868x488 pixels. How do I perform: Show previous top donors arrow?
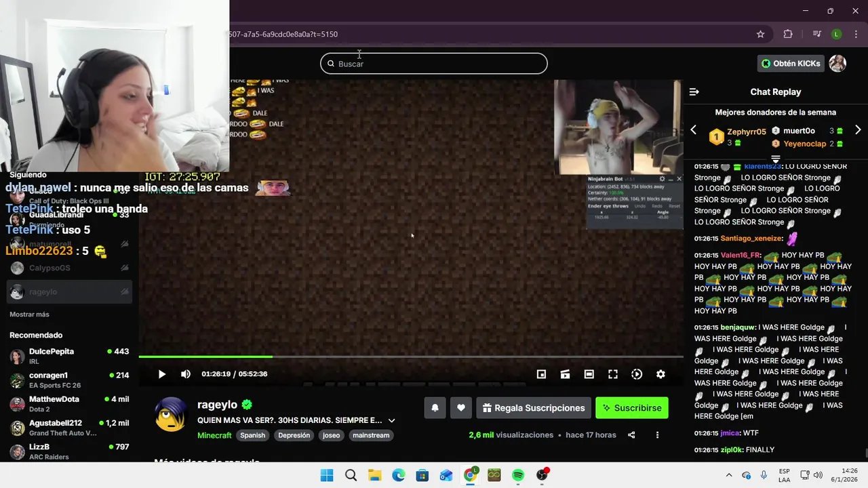693,129
